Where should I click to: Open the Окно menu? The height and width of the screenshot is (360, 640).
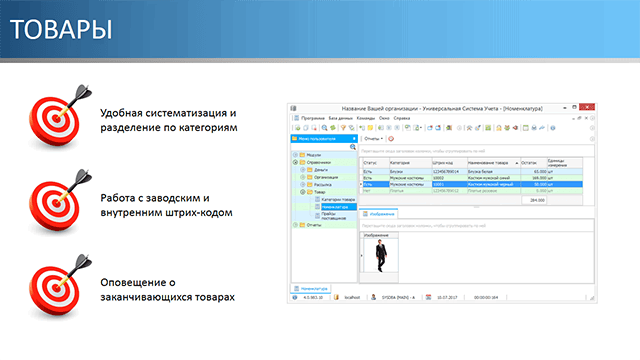pyautogui.click(x=384, y=118)
